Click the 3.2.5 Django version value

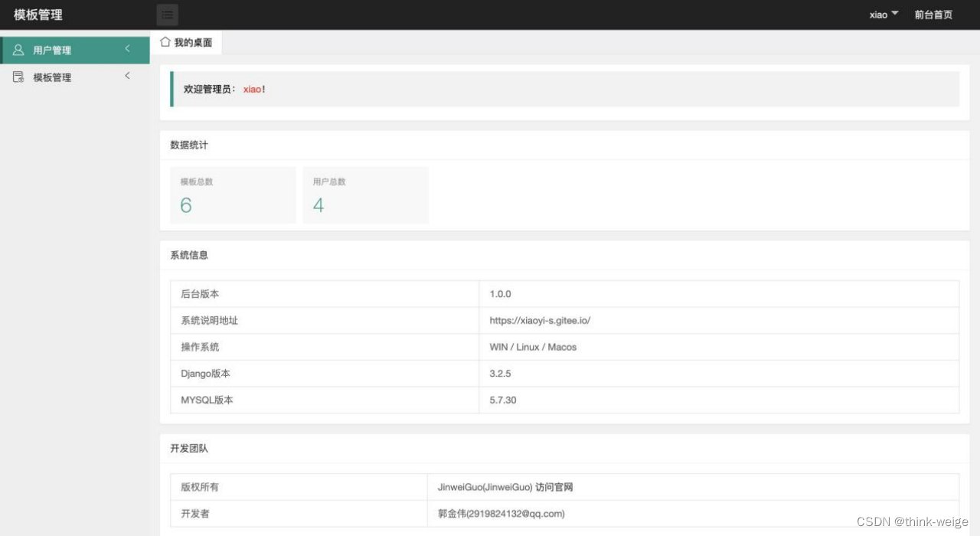click(500, 374)
